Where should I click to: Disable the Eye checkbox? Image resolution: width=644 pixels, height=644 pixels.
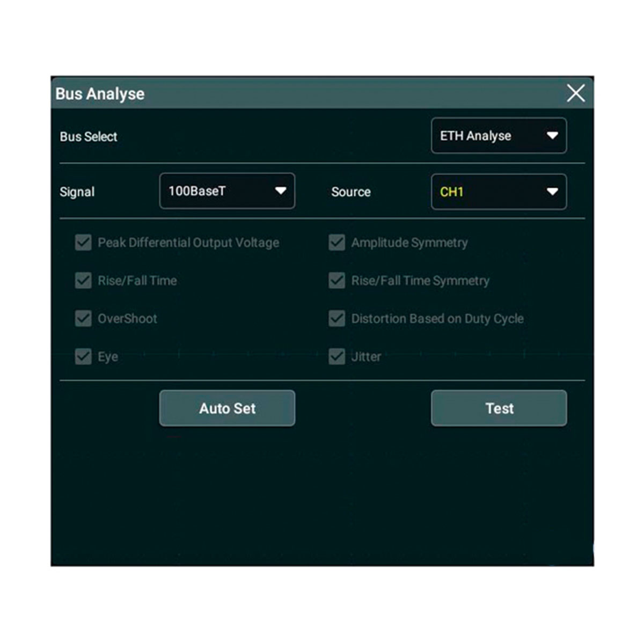[x=83, y=356]
